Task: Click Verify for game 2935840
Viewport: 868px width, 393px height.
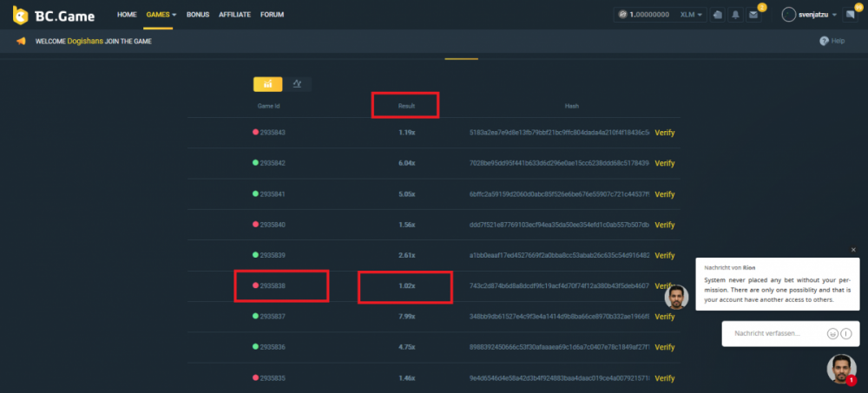Action: tap(664, 225)
